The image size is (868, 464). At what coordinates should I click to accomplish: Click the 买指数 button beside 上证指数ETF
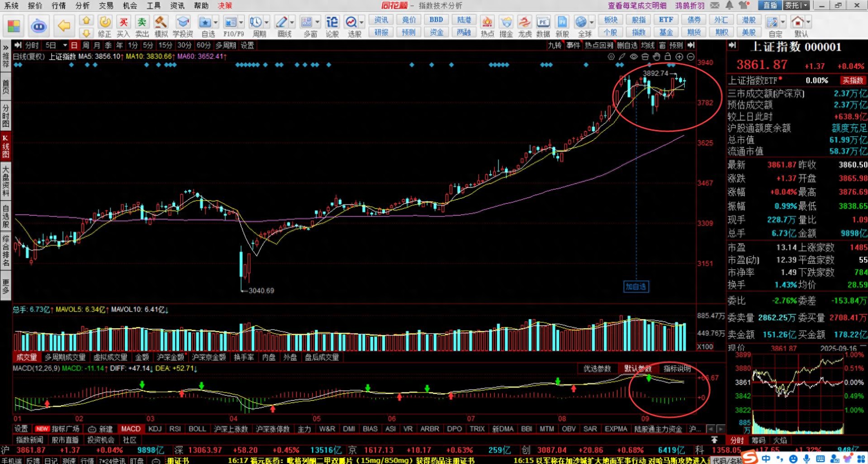pos(853,81)
